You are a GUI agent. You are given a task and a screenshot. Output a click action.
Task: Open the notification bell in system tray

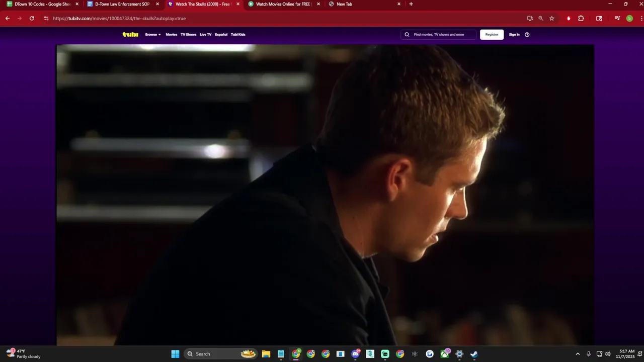[x=639, y=354]
